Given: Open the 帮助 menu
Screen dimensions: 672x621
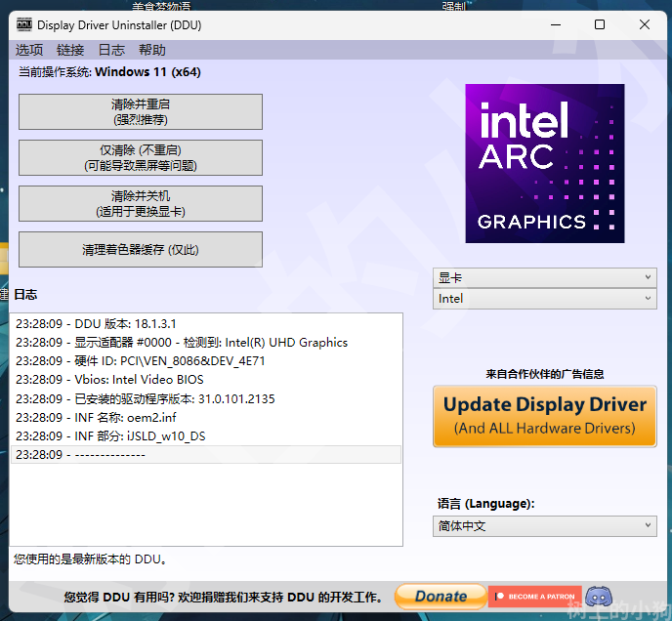Looking at the screenshot, I should [x=152, y=50].
